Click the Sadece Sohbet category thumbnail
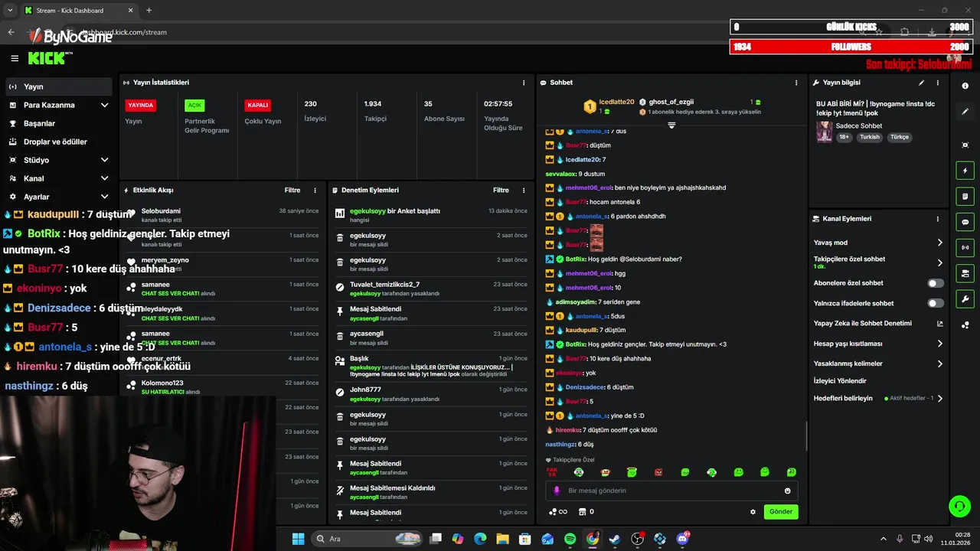 824,131
